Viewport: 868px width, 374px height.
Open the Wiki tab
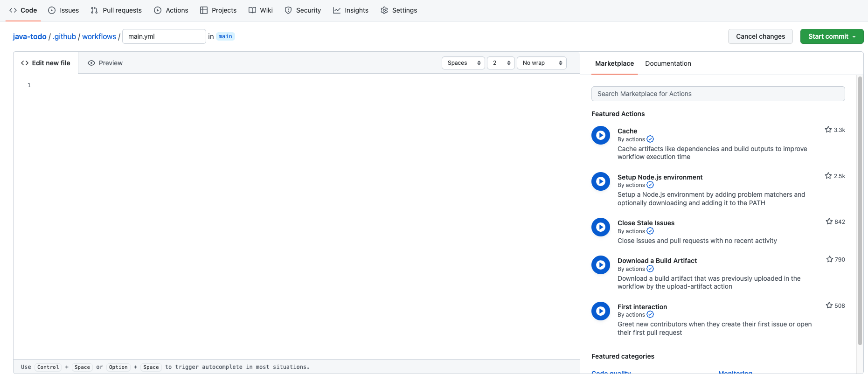point(261,10)
